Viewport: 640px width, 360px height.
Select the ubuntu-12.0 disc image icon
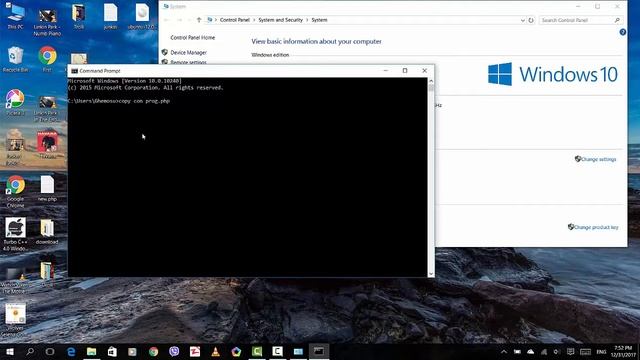click(142, 16)
